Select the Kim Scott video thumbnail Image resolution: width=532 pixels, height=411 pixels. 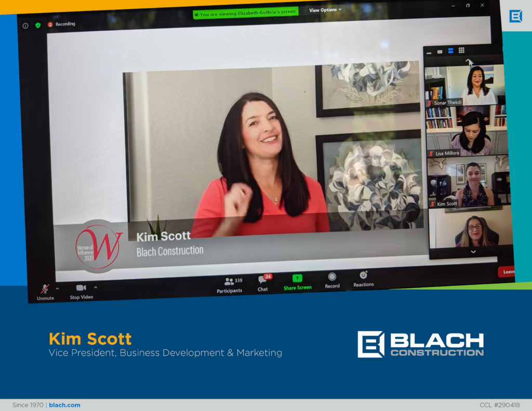click(x=469, y=181)
